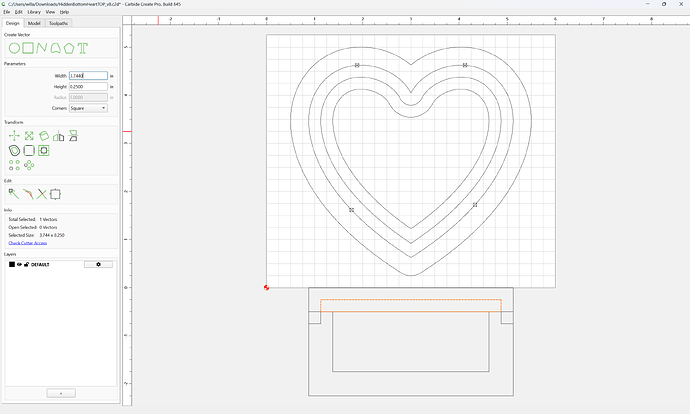690x414 pixels.
Task: Open the File menu
Action: coord(7,12)
